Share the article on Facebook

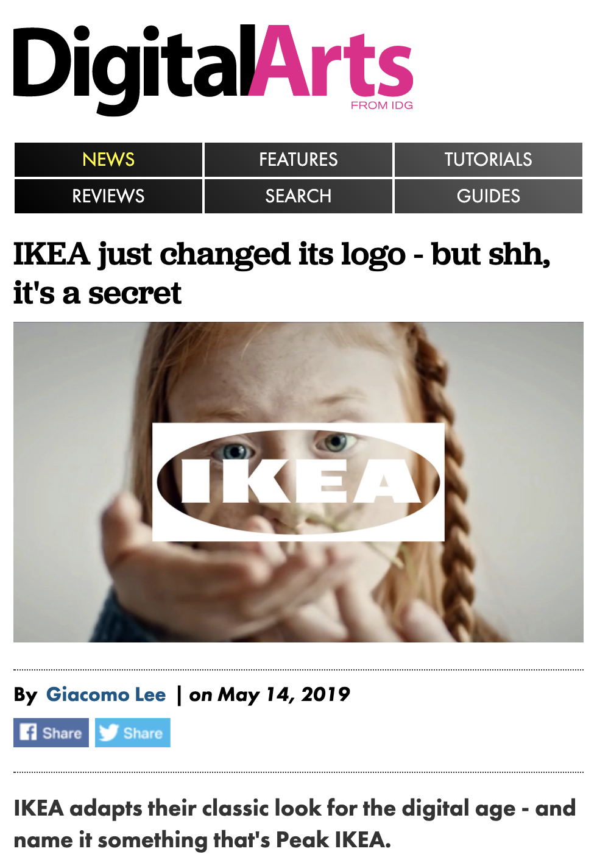pos(51,733)
